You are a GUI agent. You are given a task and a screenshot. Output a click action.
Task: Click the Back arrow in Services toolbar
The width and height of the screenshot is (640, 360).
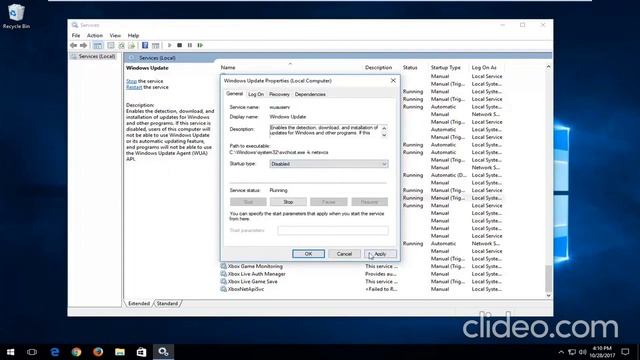click(74, 45)
